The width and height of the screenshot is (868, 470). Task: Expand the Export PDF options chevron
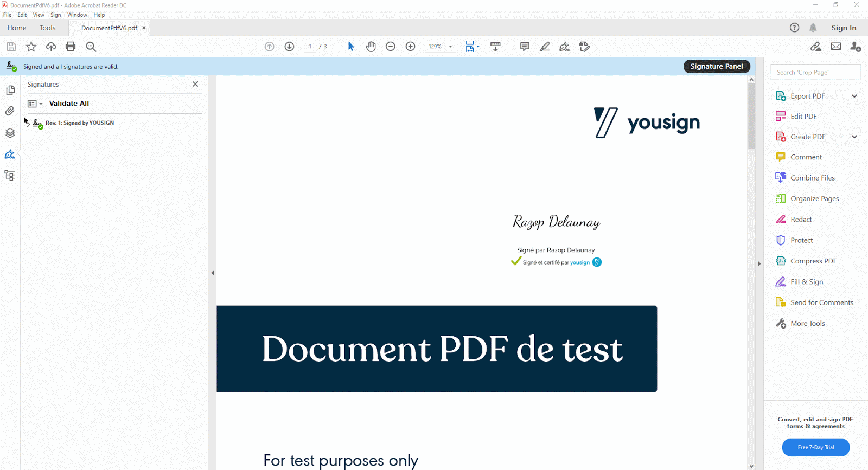(854, 96)
